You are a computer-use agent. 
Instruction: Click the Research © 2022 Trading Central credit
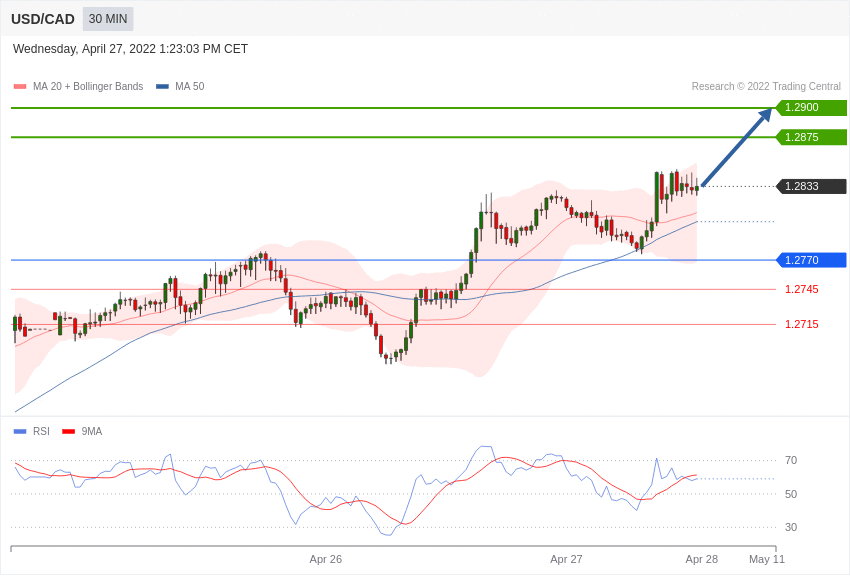click(766, 86)
